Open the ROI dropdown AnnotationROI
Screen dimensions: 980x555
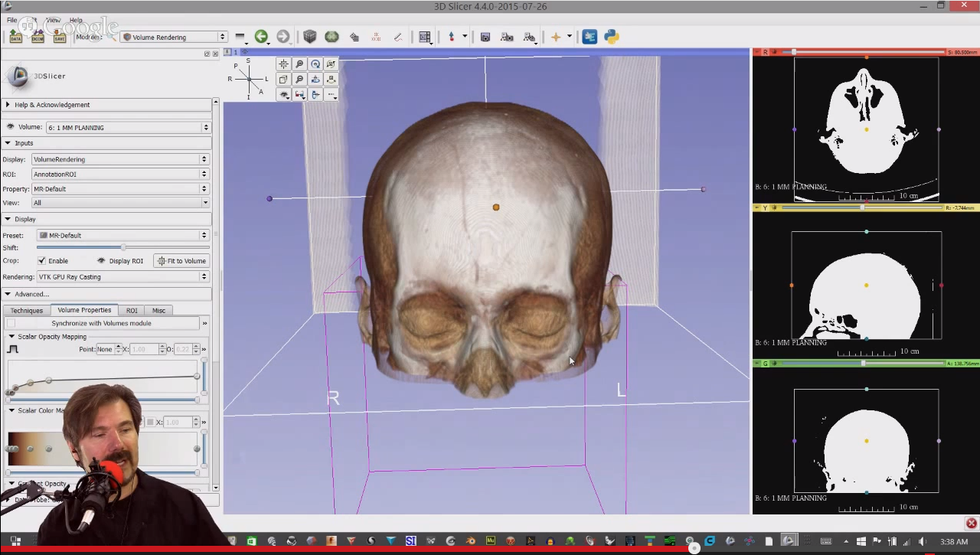(119, 174)
